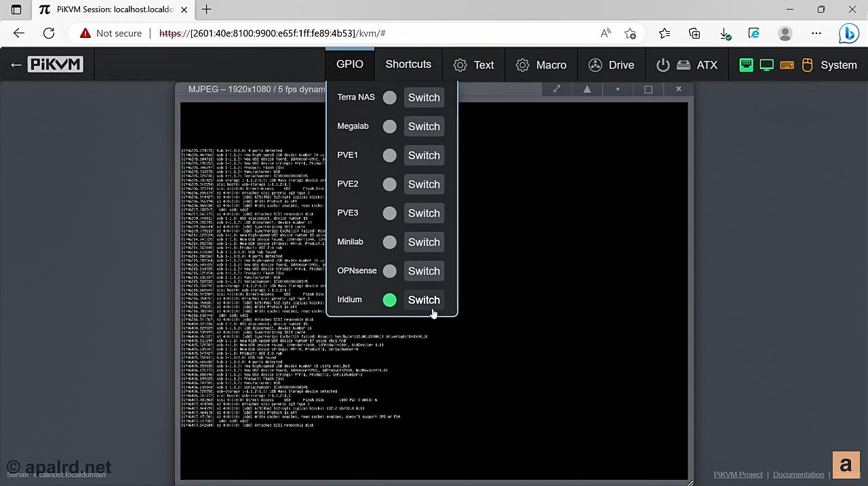
Task: Close the PiKVM Session tab
Action: point(185,9)
